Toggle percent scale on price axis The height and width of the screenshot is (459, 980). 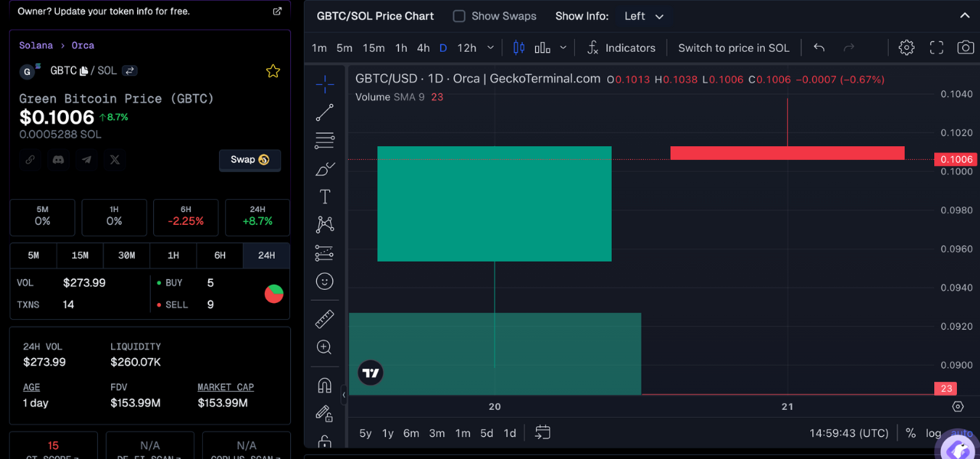point(910,433)
